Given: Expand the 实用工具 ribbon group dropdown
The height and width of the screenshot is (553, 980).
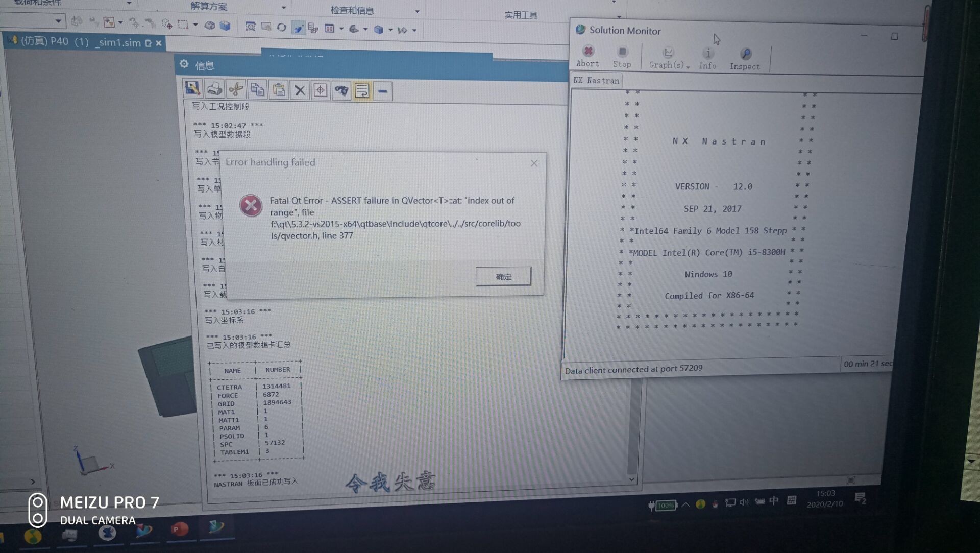Looking at the screenshot, I should [x=619, y=17].
